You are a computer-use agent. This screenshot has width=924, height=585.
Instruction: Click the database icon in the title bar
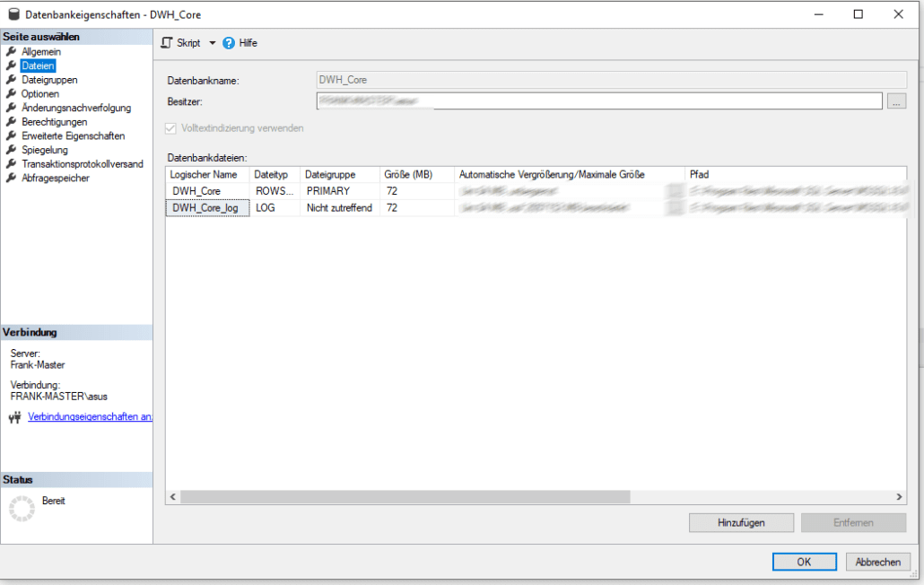coord(13,14)
